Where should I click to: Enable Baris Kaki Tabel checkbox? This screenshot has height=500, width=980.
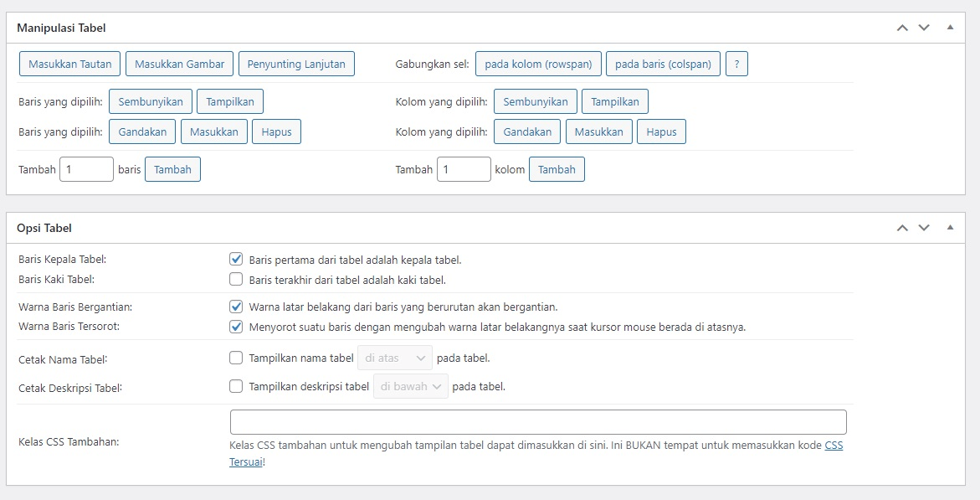(236, 280)
